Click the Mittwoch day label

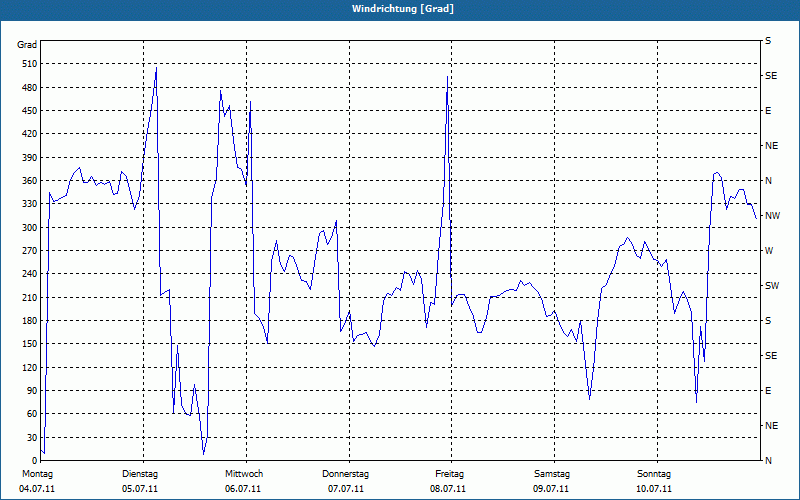[x=244, y=474]
